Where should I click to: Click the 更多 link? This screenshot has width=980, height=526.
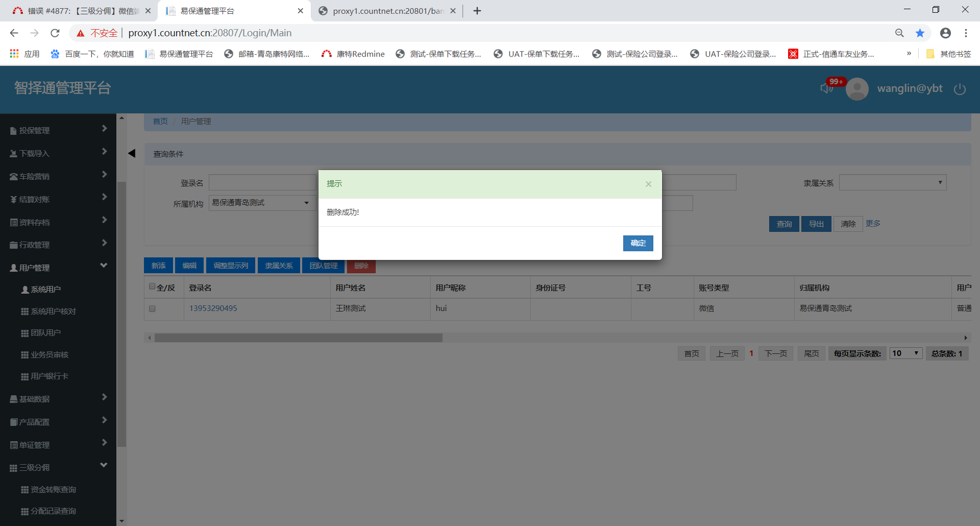(873, 224)
